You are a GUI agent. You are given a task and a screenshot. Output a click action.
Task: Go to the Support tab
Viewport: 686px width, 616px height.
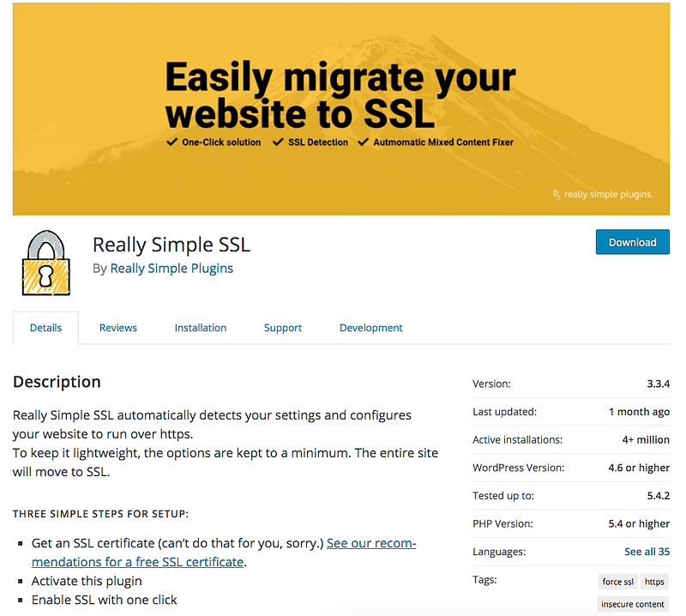click(x=283, y=328)
